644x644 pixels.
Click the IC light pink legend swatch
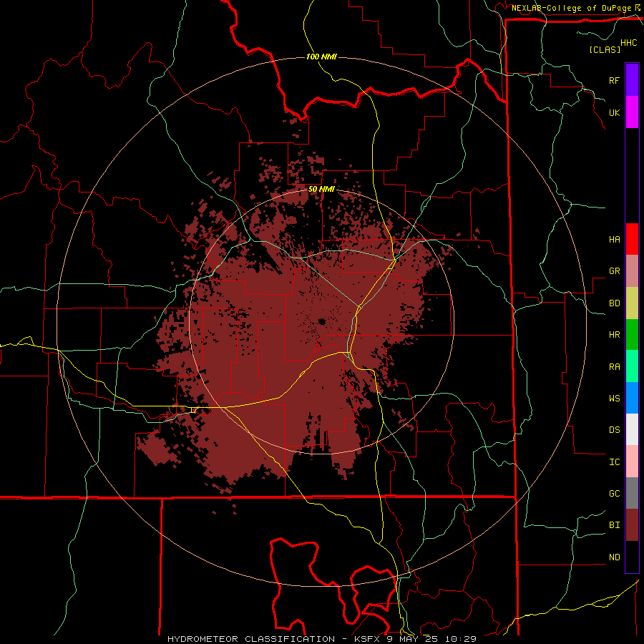(x=632, y=462)
